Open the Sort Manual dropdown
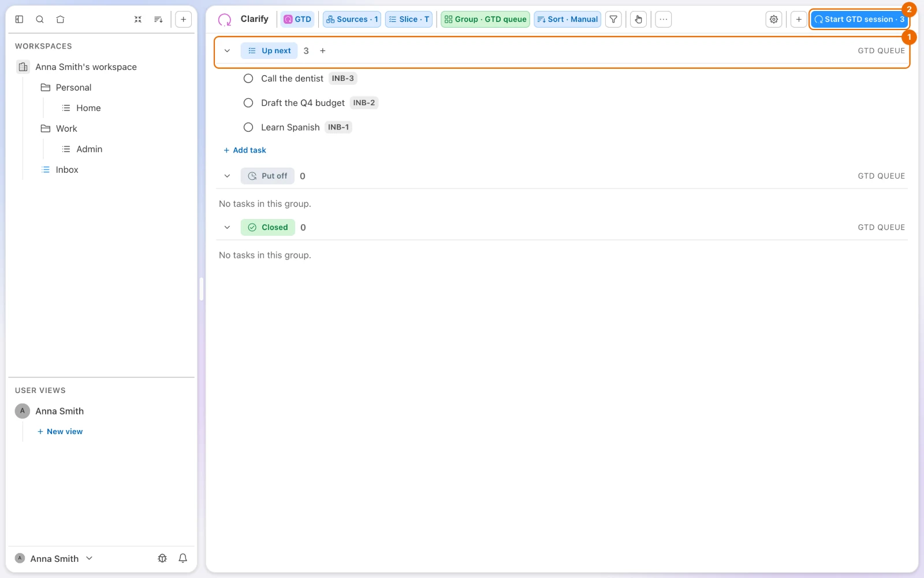The height and width of the screenshot is (578, 924). 567,19
